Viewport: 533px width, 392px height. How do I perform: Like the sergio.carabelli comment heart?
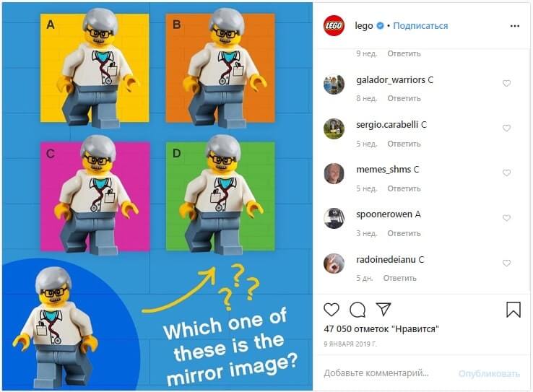tap(506, 128)
